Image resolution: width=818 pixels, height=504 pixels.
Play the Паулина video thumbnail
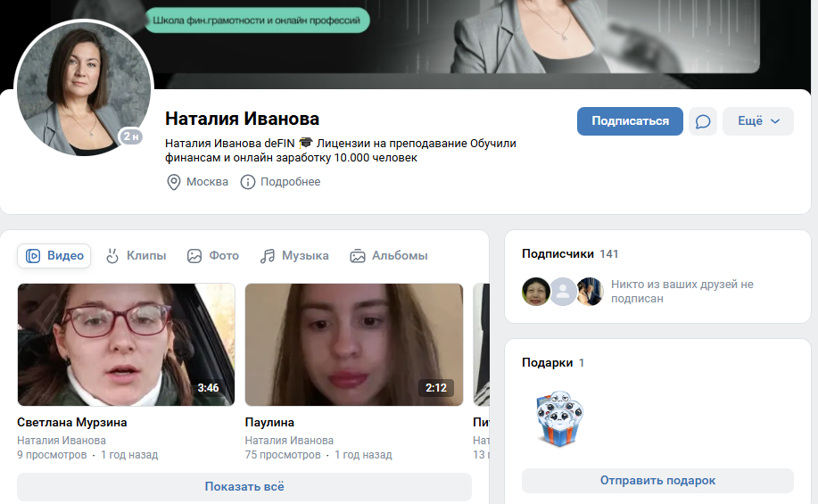coord(354,344)
